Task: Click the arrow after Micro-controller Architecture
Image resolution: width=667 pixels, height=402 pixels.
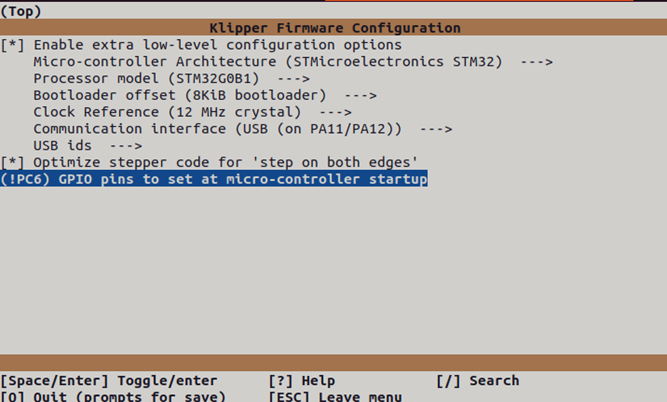Action: point(536,62)
